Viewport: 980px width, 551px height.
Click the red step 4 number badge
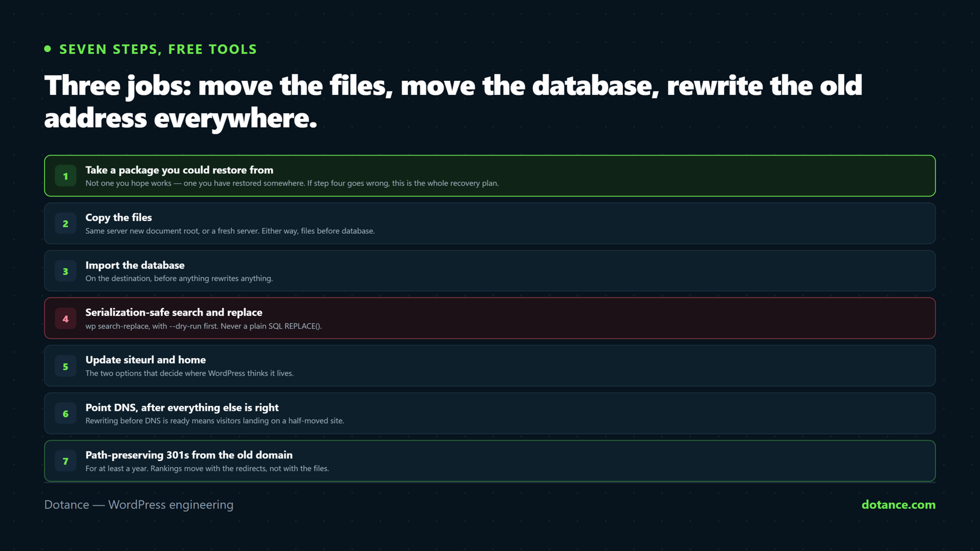click(66, 318)
